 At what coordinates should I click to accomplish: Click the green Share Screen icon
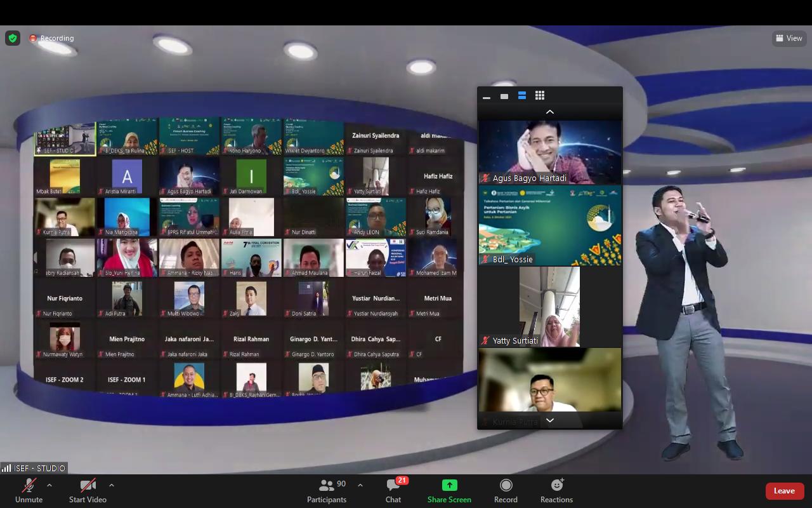coord(449,486)
